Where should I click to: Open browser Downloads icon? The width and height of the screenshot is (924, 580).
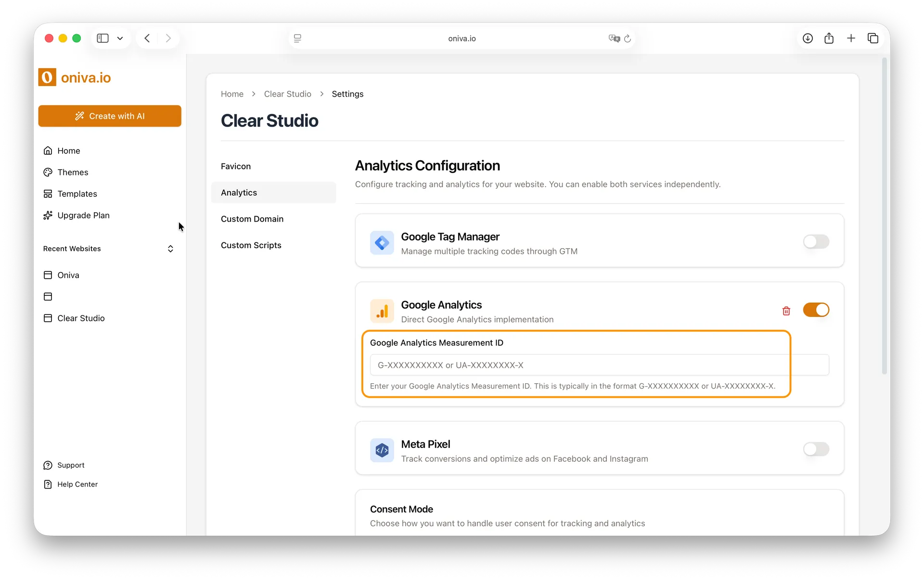(808, 38)
